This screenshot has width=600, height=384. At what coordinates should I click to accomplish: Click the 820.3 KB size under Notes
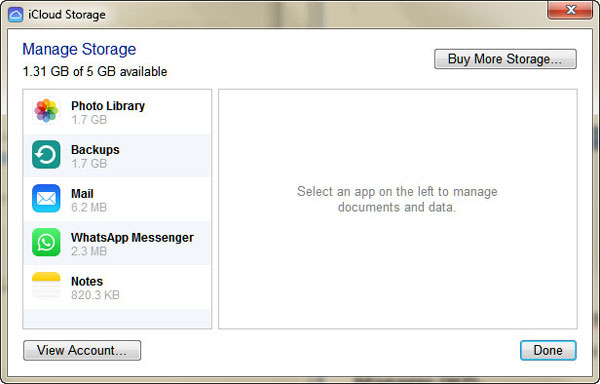pos(95,295)
